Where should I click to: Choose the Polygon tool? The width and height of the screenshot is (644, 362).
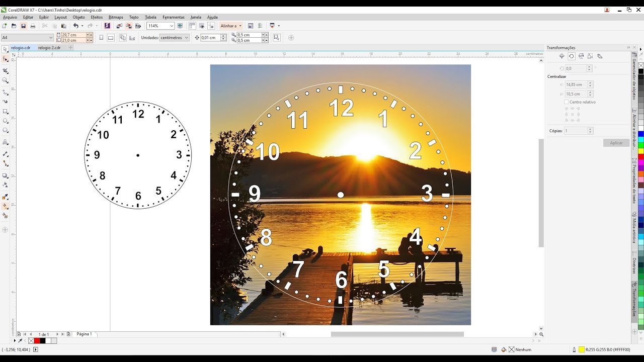coord(6,131)
